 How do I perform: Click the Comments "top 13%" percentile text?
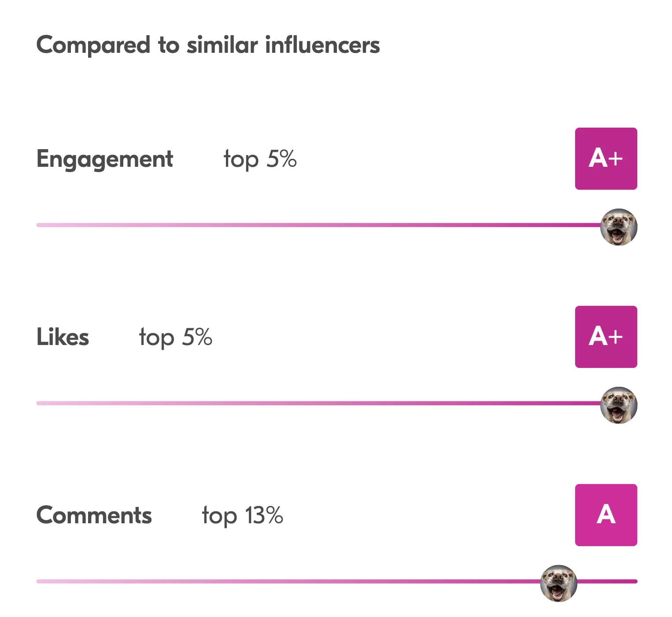point(243,515)
